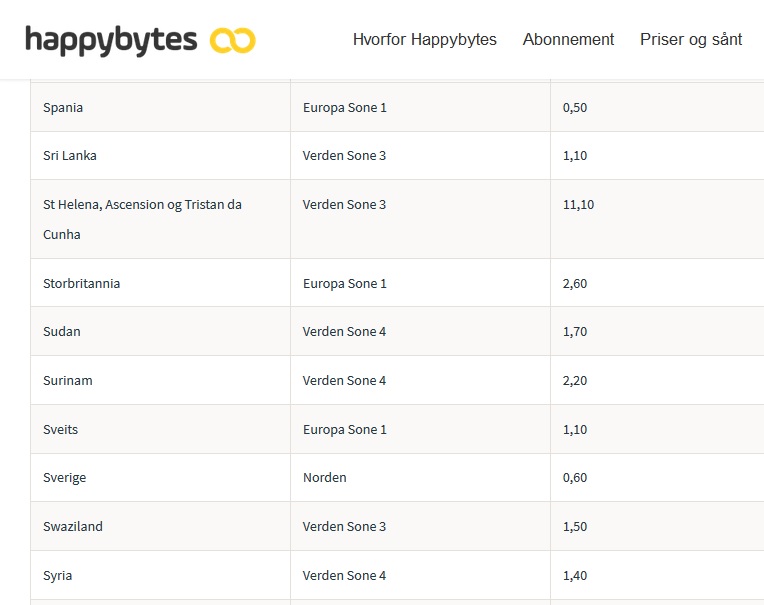Click the 2,60 price for Storbritannia
764x605 pixels.
(x=575, y=284)
